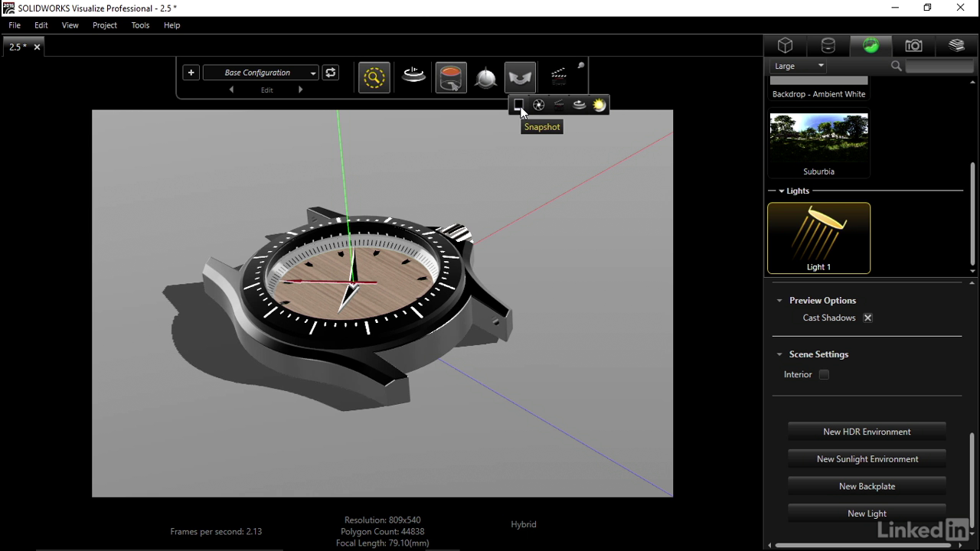Select the Suburbia environment thumbnail

(x=818, y=145)
